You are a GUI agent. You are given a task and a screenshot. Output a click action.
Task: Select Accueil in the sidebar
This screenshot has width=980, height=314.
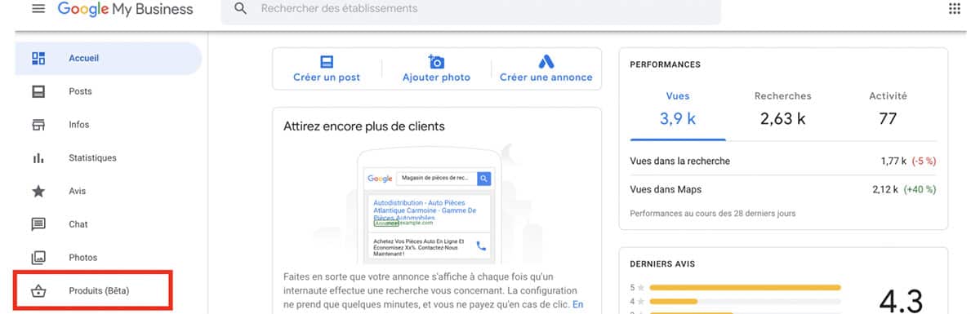108,58
